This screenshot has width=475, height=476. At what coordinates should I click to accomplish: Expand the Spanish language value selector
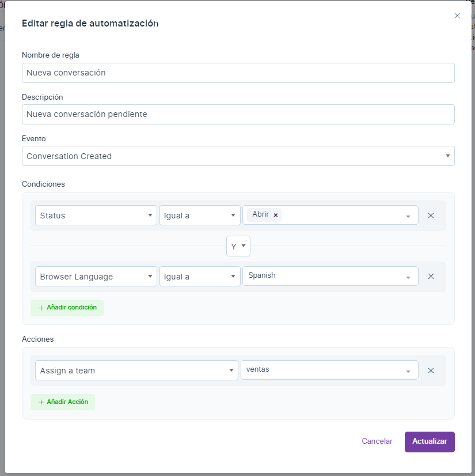click(329, 276)
